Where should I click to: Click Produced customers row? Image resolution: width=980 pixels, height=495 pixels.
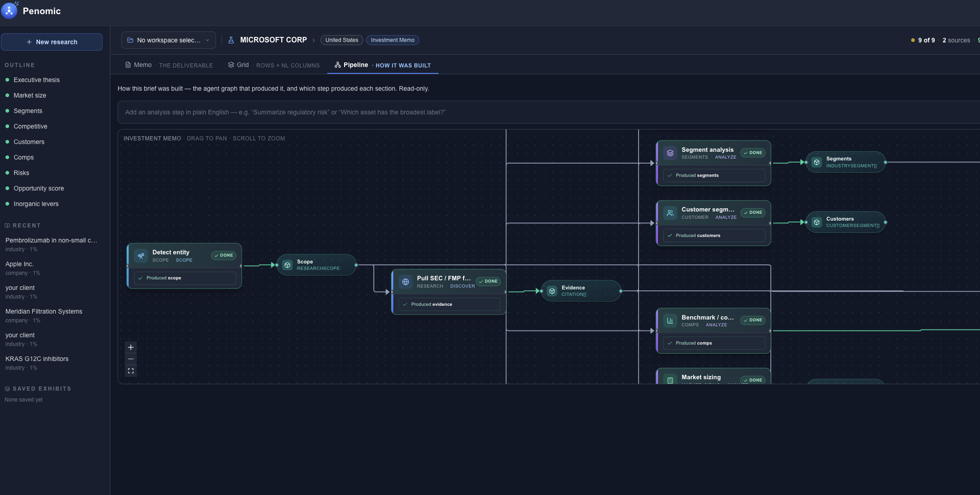click(x=714, y=236)
